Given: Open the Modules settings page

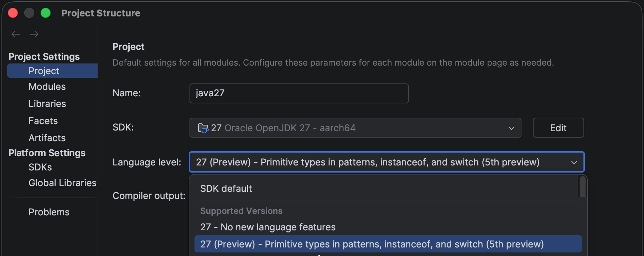Looking at the screenshot, I should [47, 87].
